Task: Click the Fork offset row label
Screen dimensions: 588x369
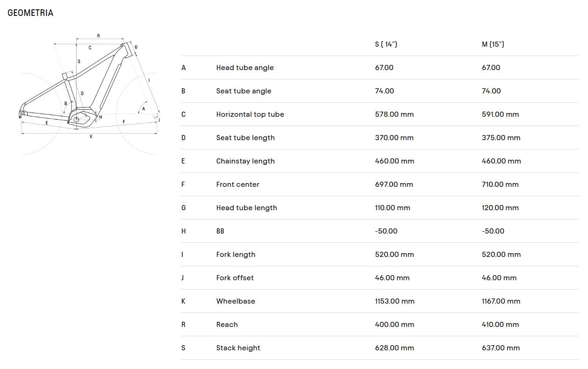Action: (235, 278)
